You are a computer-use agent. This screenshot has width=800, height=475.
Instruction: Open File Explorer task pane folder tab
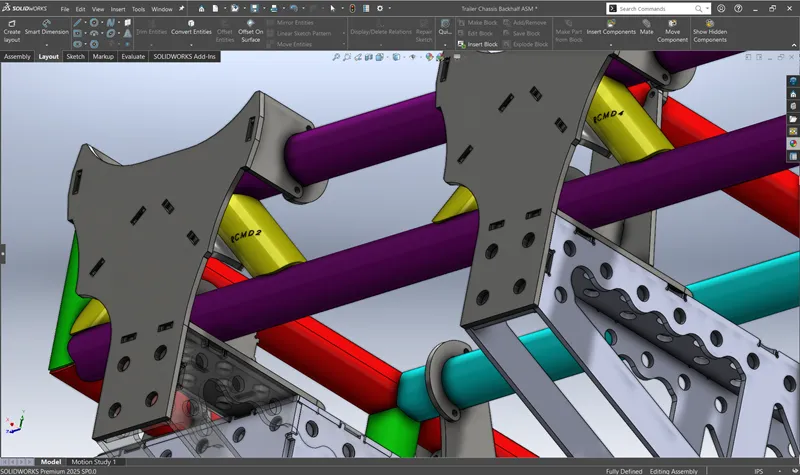pos(793,119)
